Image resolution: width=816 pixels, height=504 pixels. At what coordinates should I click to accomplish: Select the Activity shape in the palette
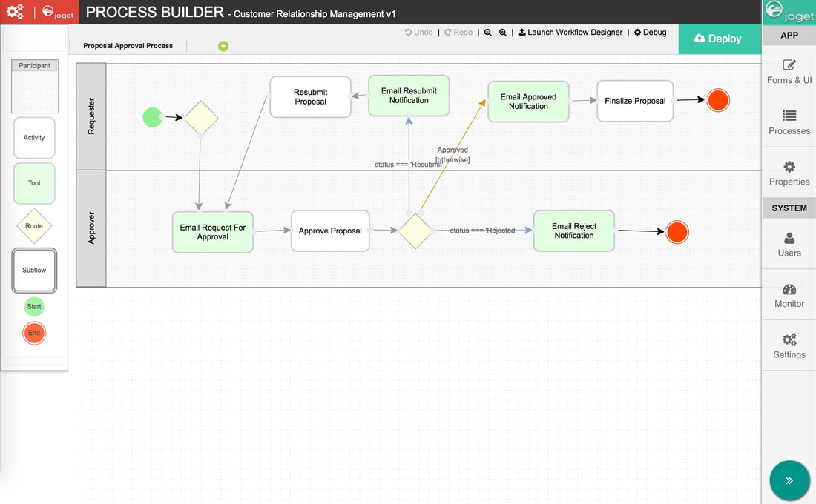click(x=34, y=138)
